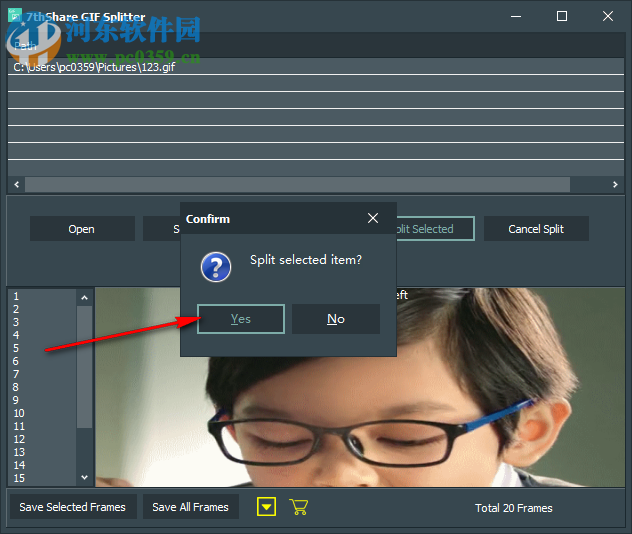This screenshot has width=632, height=534.
Task: Select frame 14 in the frame list
Action: pos(42,465)
